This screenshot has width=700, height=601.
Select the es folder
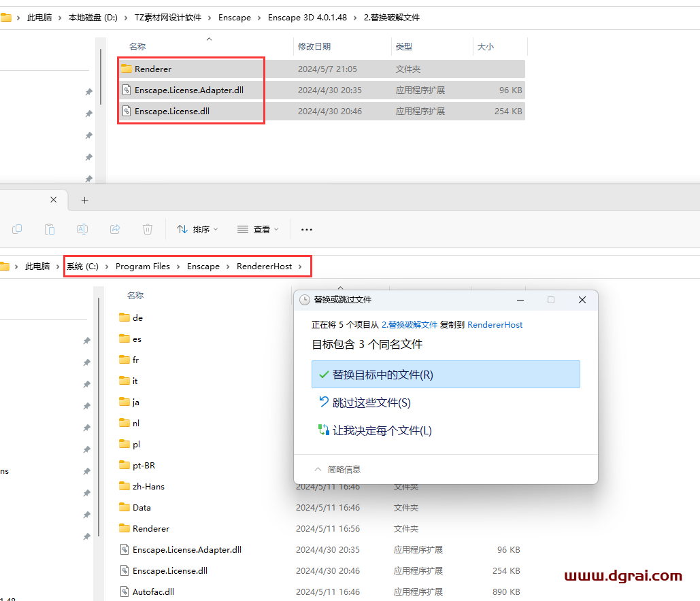coord(131,339)
